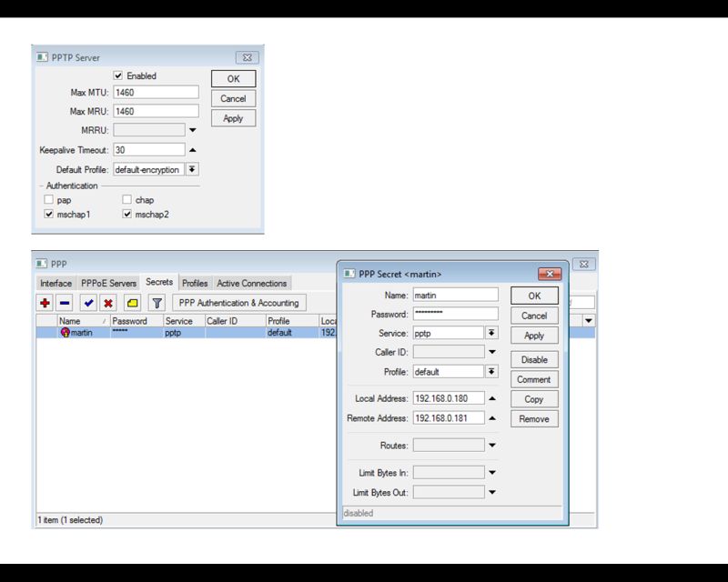Click the Service column header
This screenshot has width=728, height=582.
[184, 321]
